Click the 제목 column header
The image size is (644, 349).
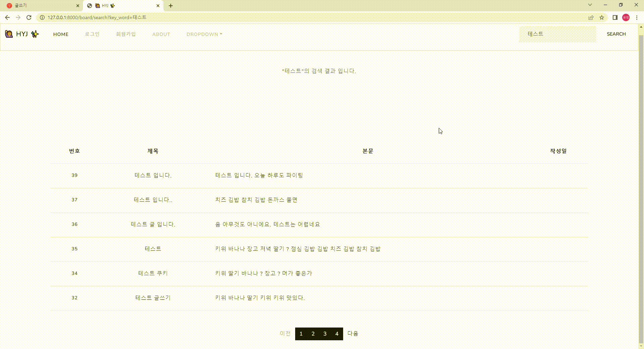153,151
